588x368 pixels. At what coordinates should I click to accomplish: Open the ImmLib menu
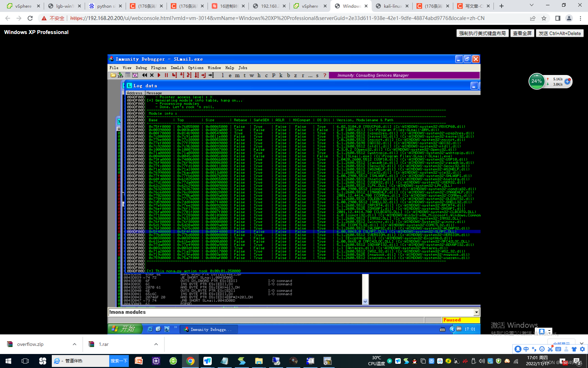(x=177, y=68)
